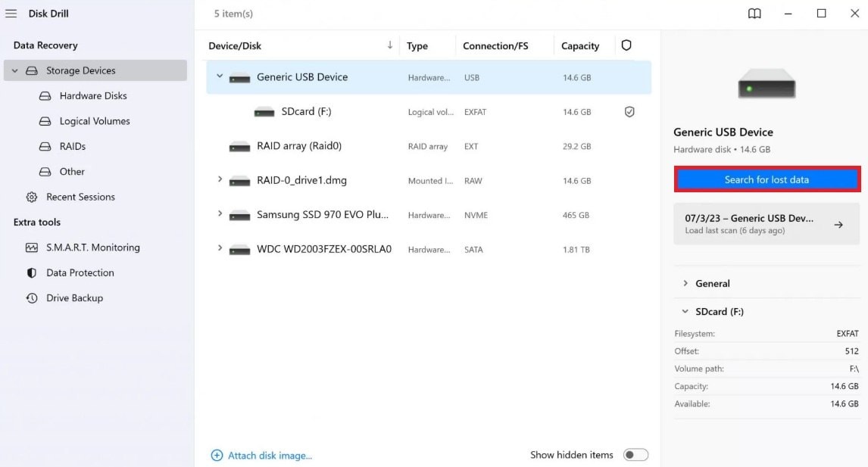Click the Drive Backup clock icon

point(32,298)
